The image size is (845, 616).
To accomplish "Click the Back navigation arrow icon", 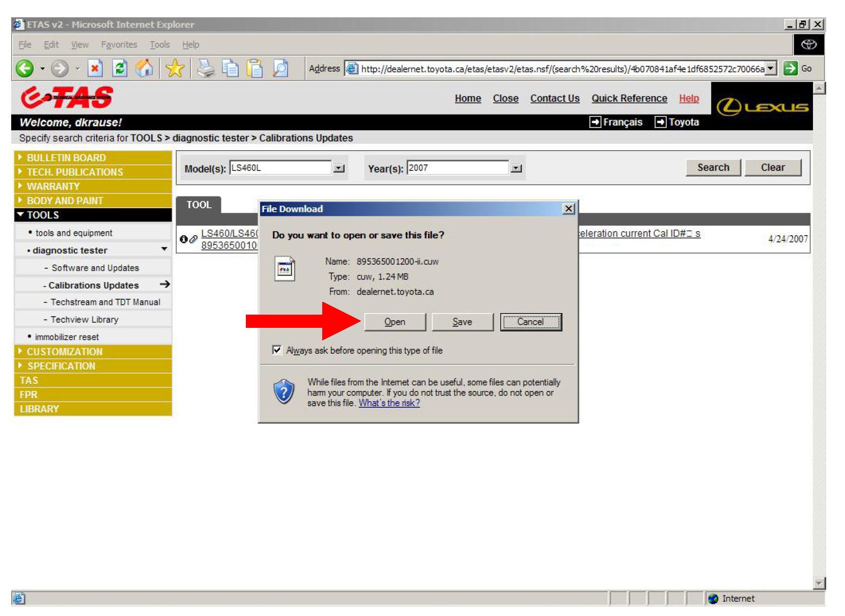I will (x=24, y=68).
